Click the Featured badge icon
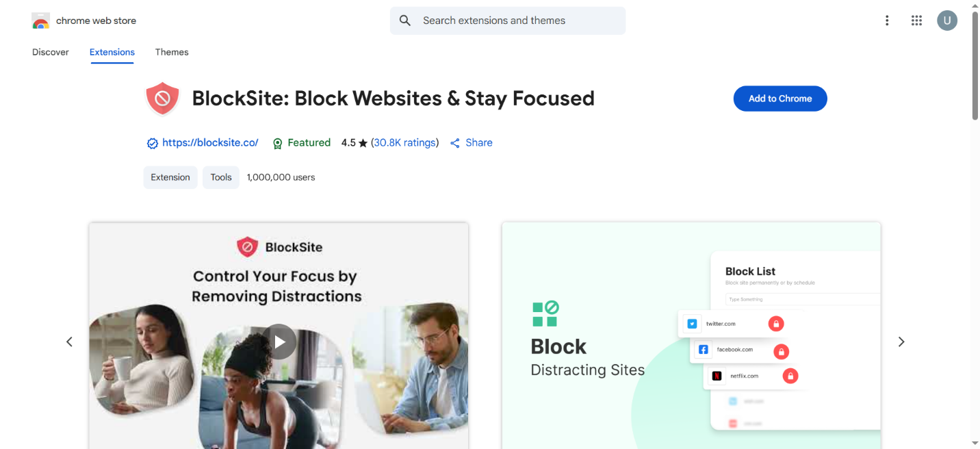 pos(277,142)
